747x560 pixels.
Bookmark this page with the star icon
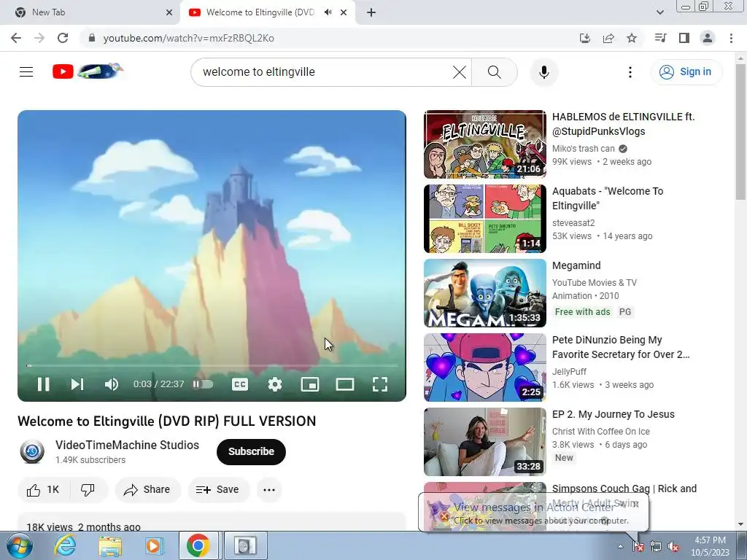(x=632, y=38)
